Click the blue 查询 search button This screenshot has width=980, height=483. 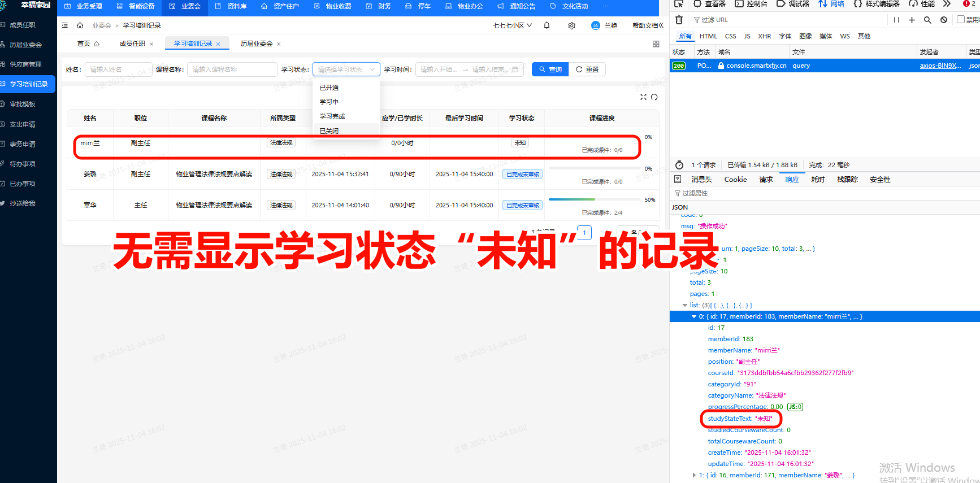pyautogui.click(x=550, y=69)
